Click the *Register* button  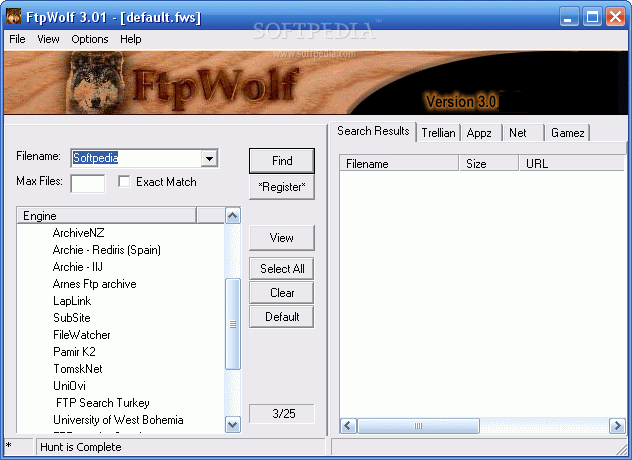(282, 187)
